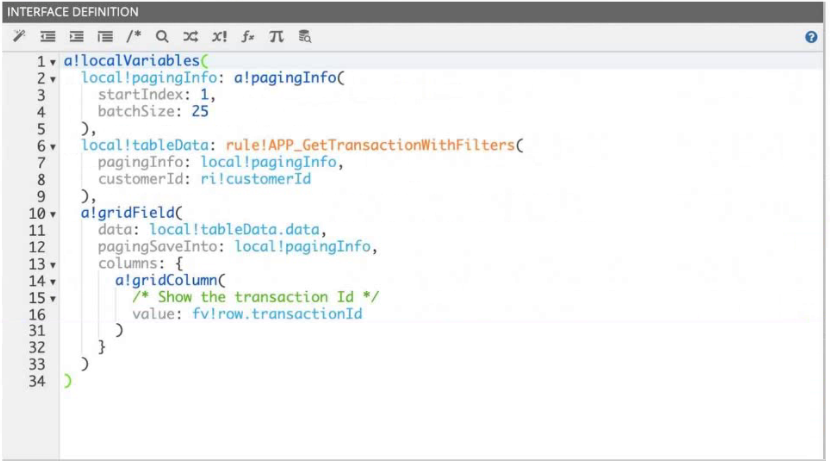Screen dimensions: 830x464
Task: Click the database search icon
Action: (x=305, y=36)
